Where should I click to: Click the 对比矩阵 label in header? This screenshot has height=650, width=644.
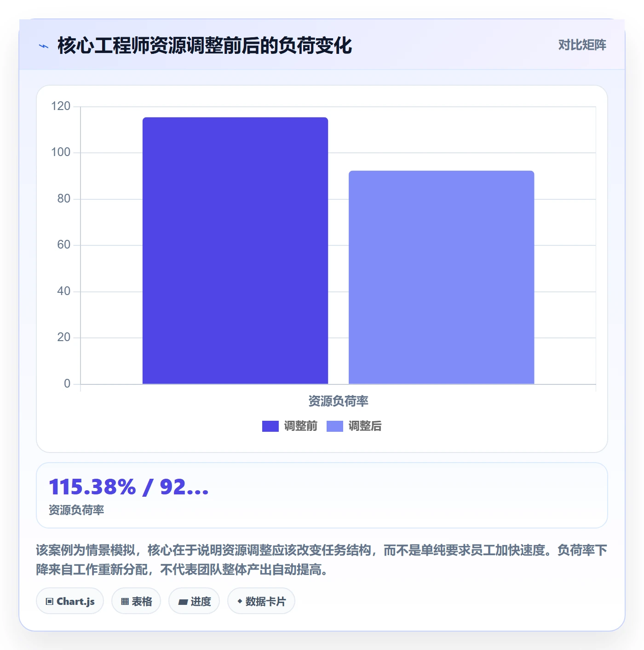[582, 45]
